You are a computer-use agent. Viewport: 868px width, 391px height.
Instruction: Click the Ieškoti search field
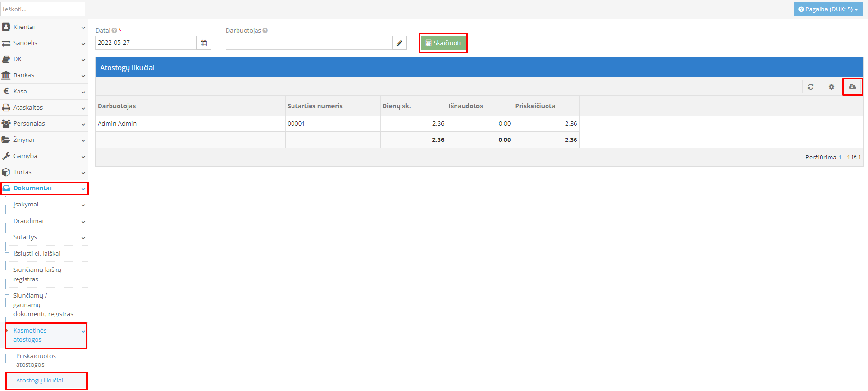pyautogui.click(x=43, y=9)
